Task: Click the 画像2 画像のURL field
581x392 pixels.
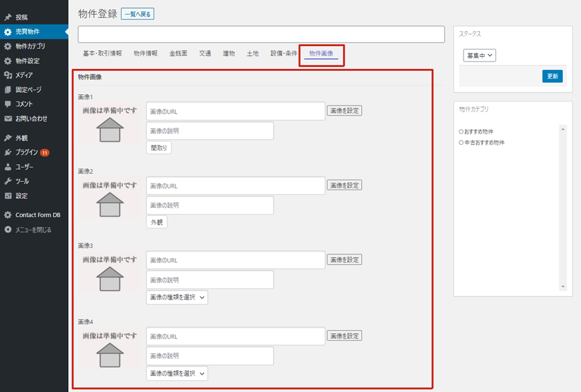Action: [236, 186]
